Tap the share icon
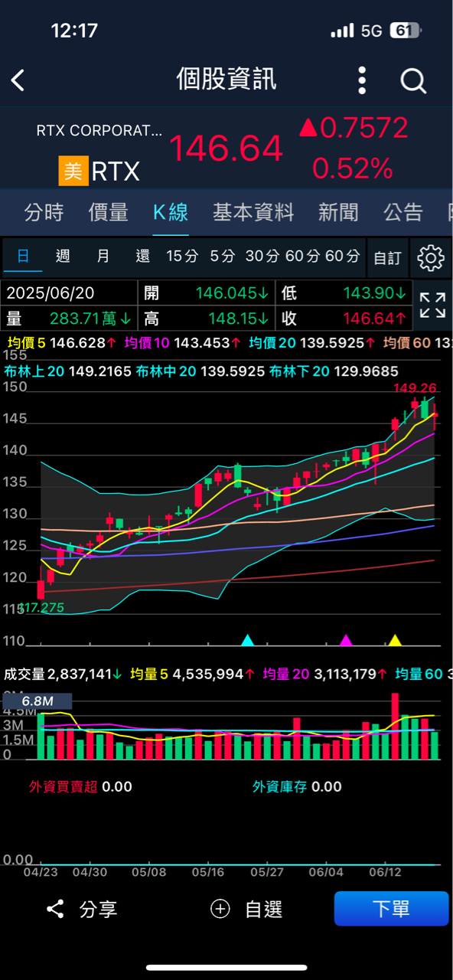The height and width of the screenshot is (980, 453). 55,909
